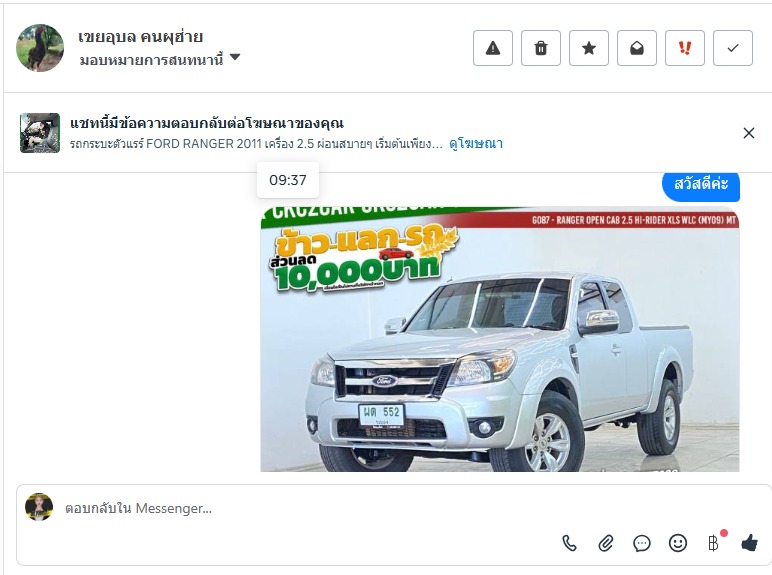Screen dimensions: 772x575
Task: Open saved replies speech bubble icon
Action: click(642, 543)
